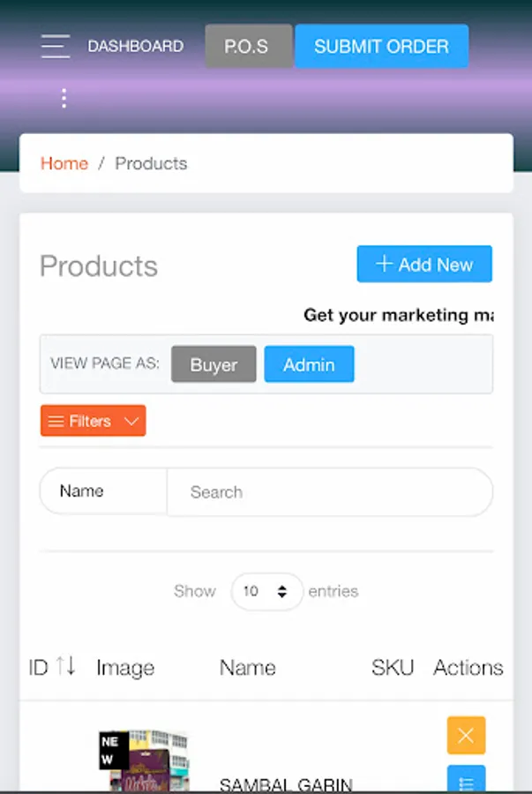Switch page view to Buyer
This screenshot has width=532, height=794.
214,364
